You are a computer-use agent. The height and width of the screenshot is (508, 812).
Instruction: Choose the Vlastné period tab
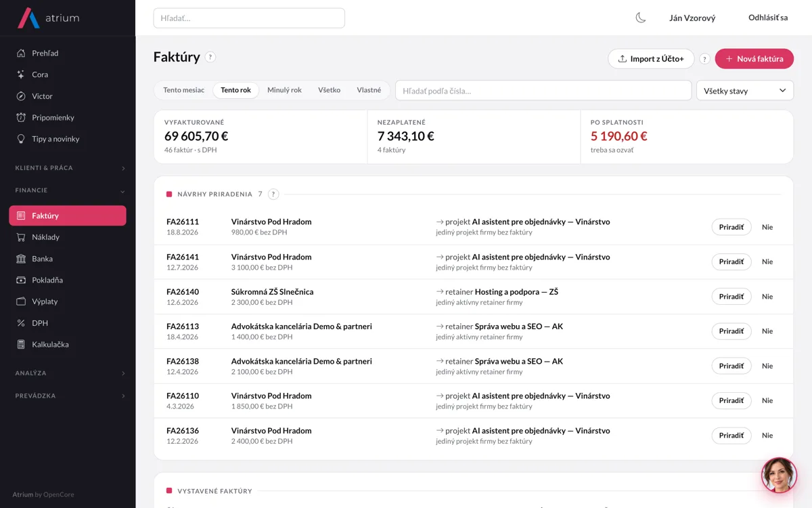click(x=369, y=90)
